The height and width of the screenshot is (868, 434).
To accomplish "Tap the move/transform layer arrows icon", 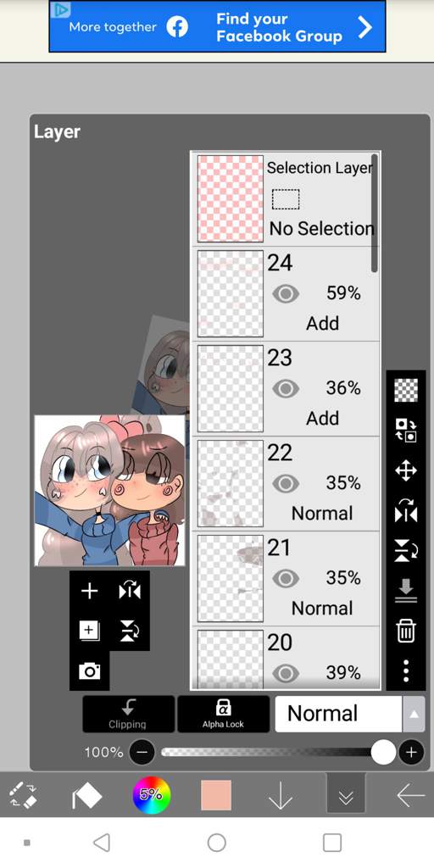I will coord(406,471).
